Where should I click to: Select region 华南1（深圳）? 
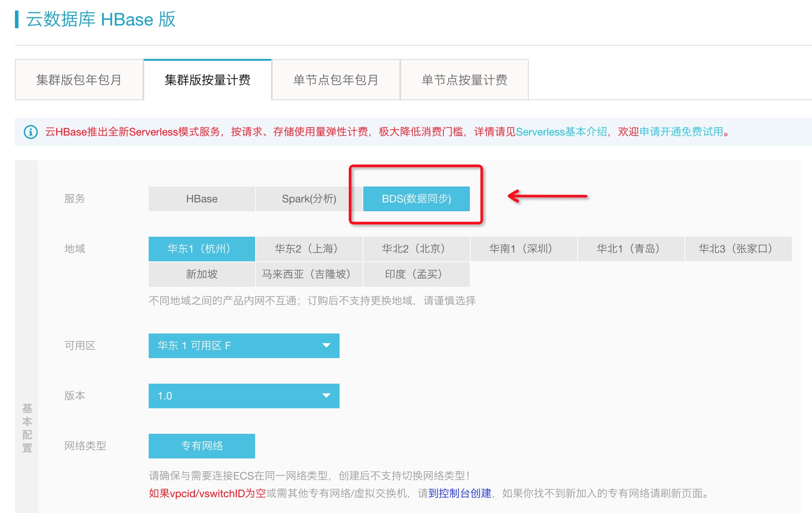click(x=524, y=249)
